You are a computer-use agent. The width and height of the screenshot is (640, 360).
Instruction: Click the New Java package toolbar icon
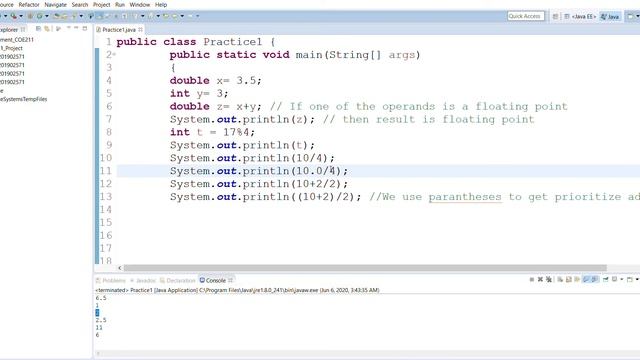click(30, 16)
